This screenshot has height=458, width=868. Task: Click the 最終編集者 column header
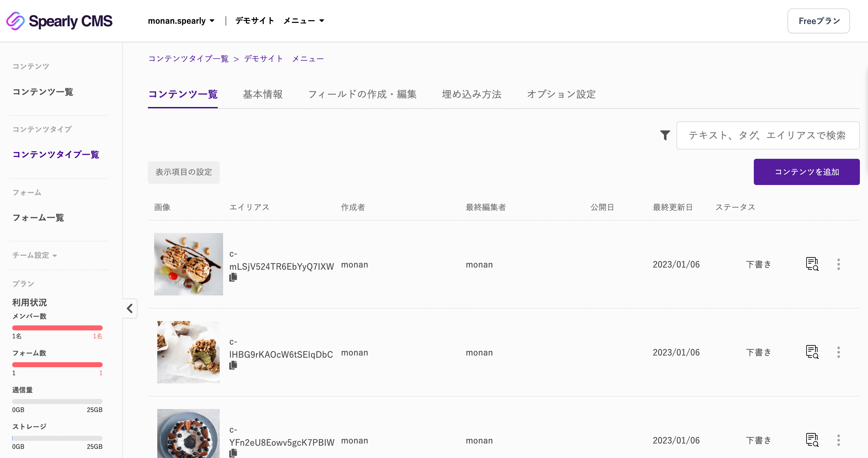pos(485,207)
